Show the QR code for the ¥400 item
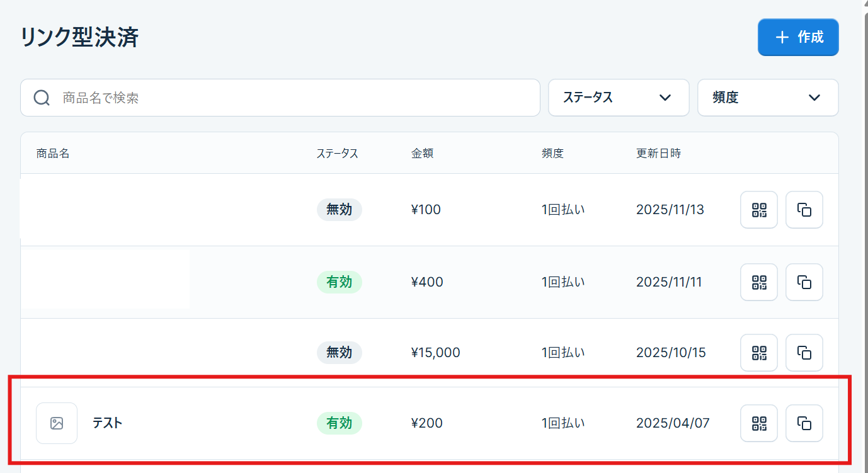Screen dimensions: 868x473 click(x=759, y=282)
